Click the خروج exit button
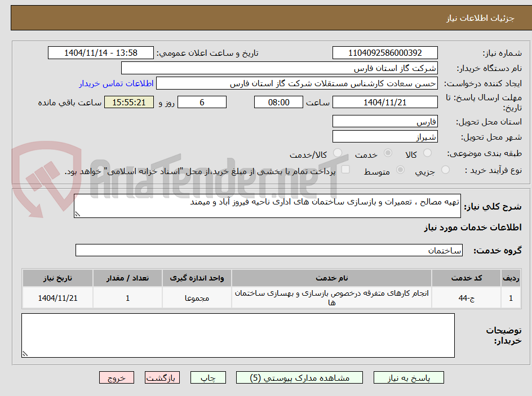Image resolution: width=532 pixels, height=396 pixels. (x=116, y=377)
